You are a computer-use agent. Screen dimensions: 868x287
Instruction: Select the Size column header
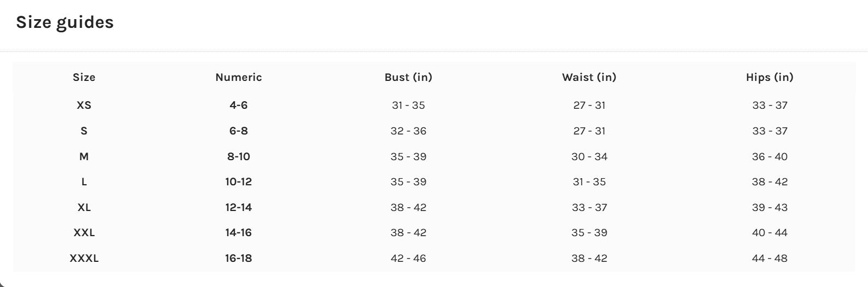[84, 77]
